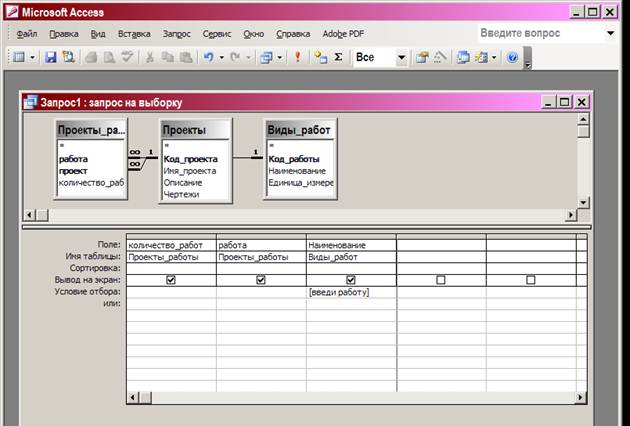This screenshot has width=630, height=426.
Task: Click the 'Введите вопрос' help input box
Action: pyautogui.click(x=541, y=33)
